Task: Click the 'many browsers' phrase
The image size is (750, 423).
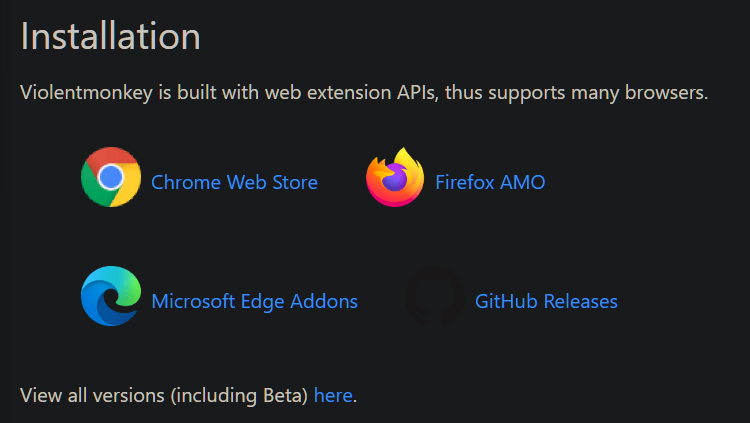Action: pyautogui.click(x=640, y=92)
